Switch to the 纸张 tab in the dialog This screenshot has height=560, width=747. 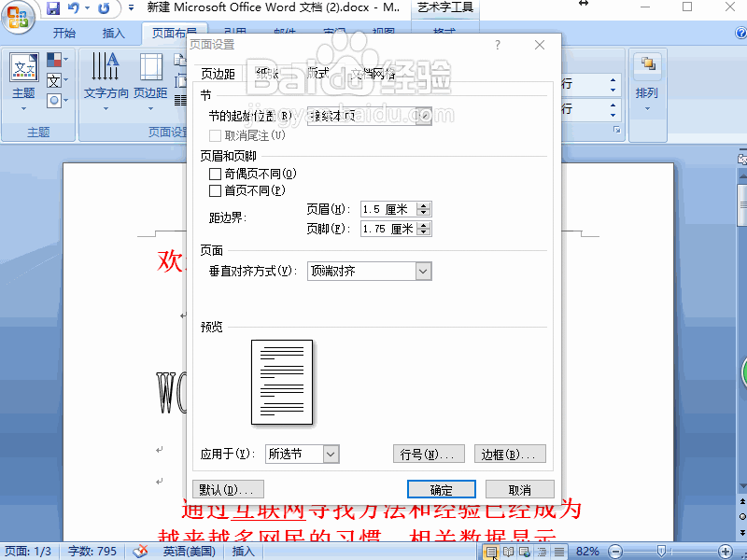pos(267,74)
